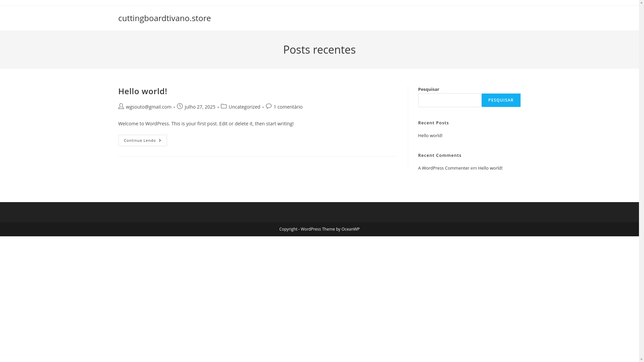Screen dimensions: 644x362
Task: Click the Continue Lendo button
Action: click(x=143, y=140)
